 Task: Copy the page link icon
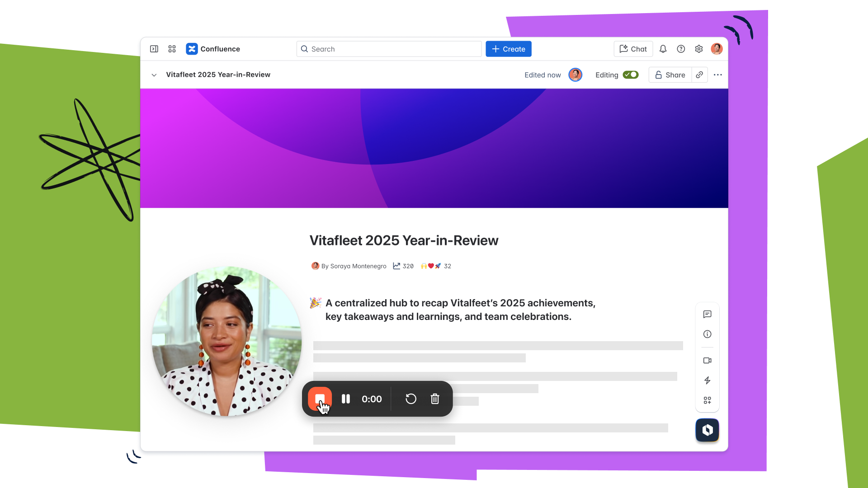point(699,75)
